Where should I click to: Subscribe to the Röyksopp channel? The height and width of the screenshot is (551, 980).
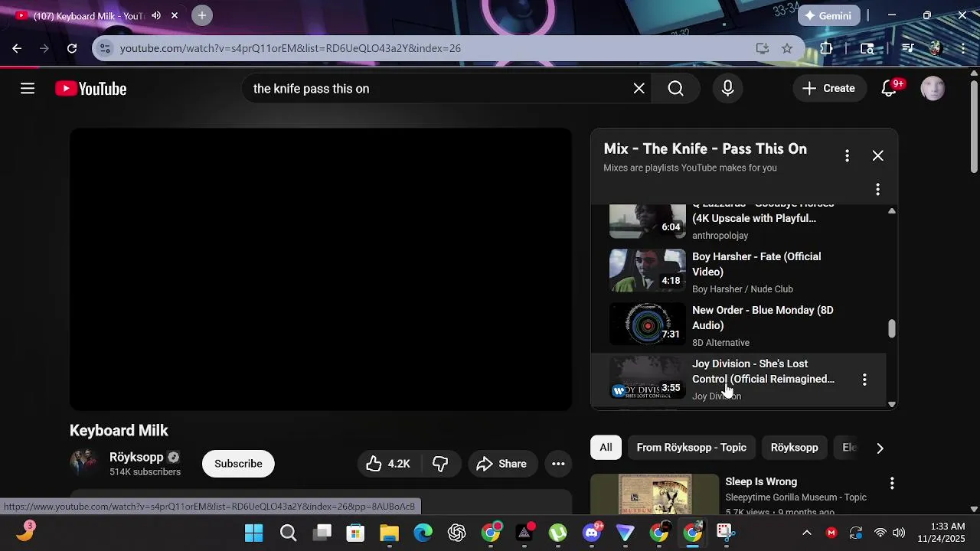click(238, 464)
